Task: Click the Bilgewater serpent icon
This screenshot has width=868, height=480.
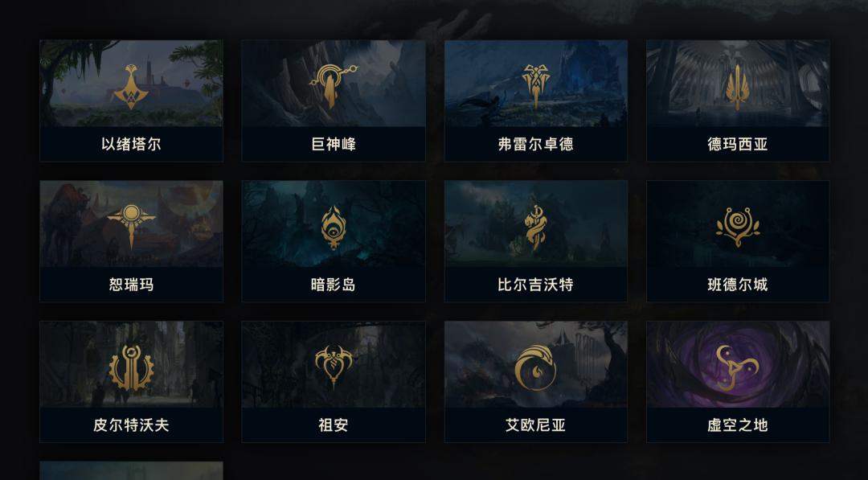Action: (x=535, y=228)
